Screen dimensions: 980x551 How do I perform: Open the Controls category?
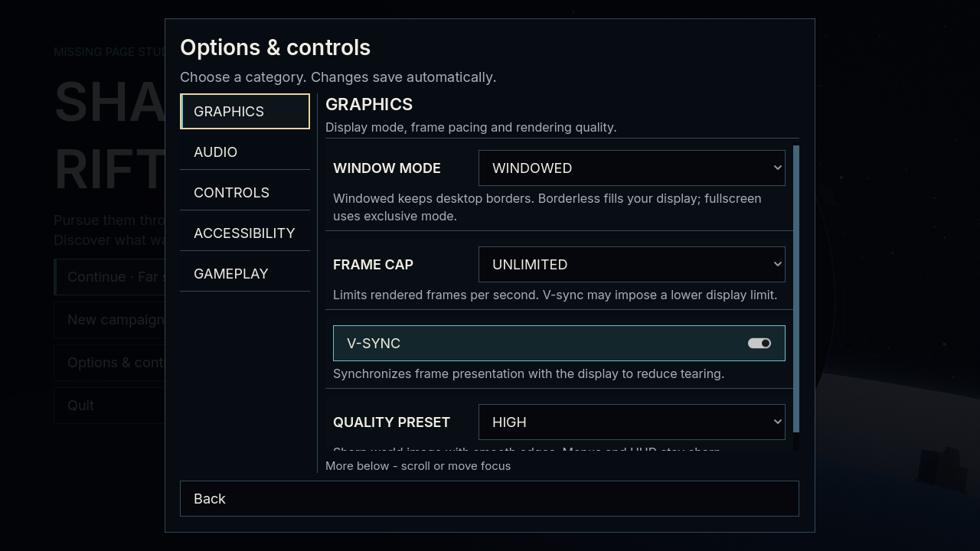pyautogui.click(x=245, y=192)
